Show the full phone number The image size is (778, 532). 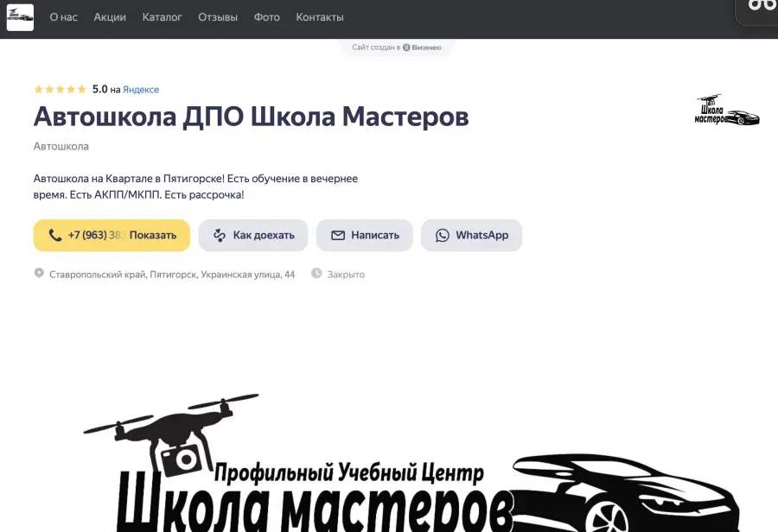(153, 235)
